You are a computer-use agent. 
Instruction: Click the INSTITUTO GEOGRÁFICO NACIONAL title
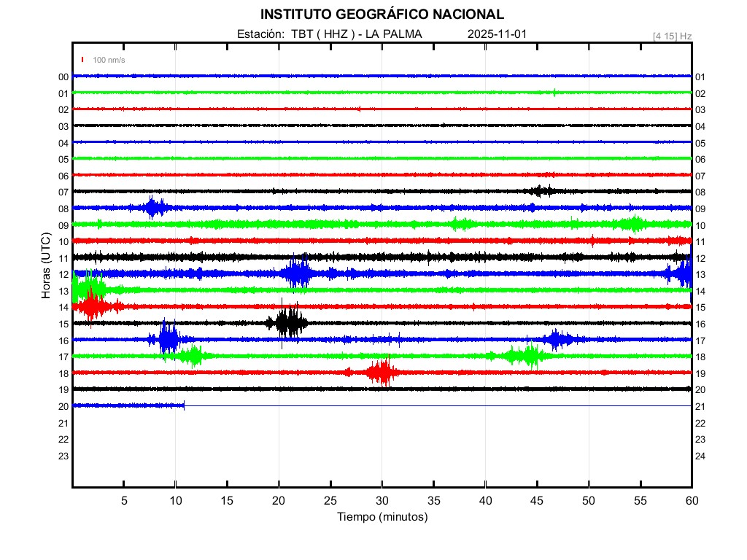point(382,15)
